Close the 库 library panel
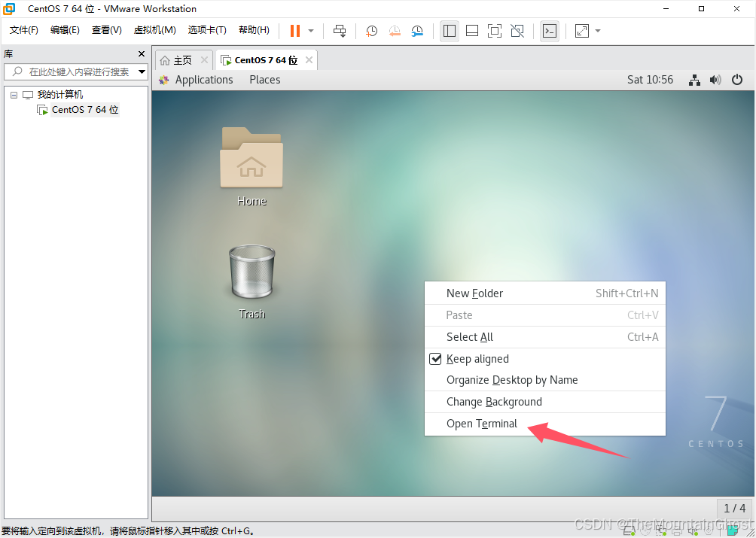 click(x=142, y=54)
